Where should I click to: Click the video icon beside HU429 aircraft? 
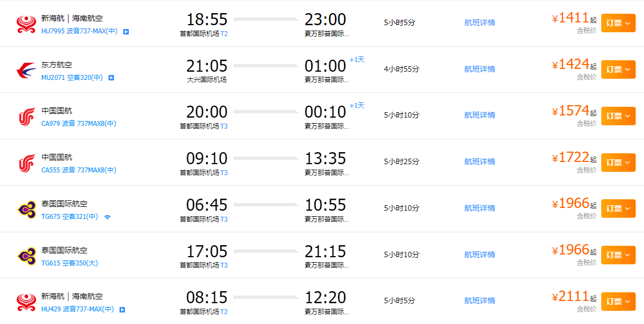(122, 310)
